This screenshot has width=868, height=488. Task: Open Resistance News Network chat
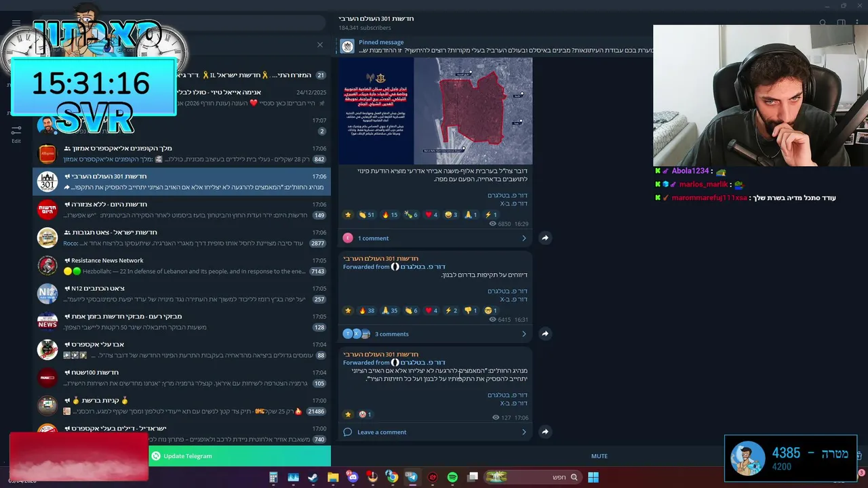(x=182, y=266)
